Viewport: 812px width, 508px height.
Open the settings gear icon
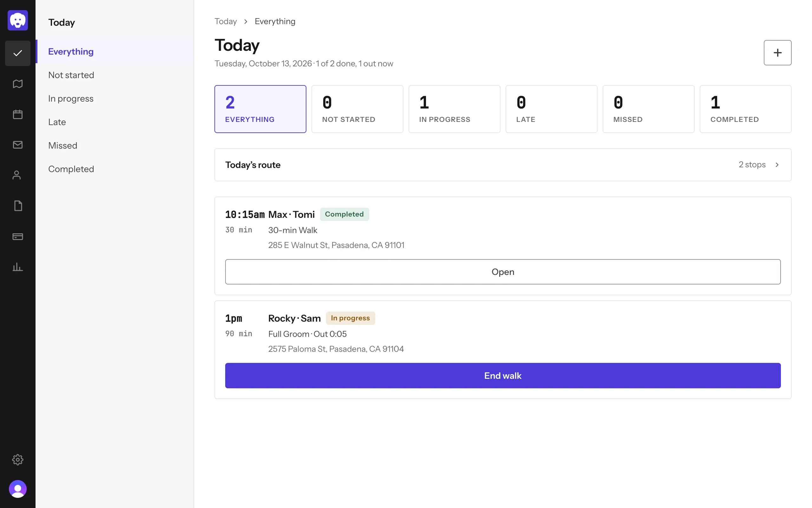click(18, 460)
